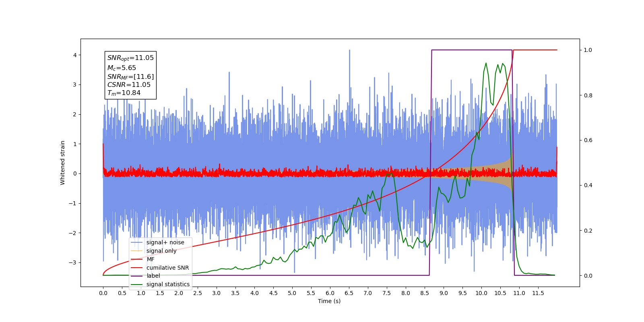Click the Tm=10.84 annotation text
The height and width of the screenshot is (322, 644).
[x=124, y=93]
